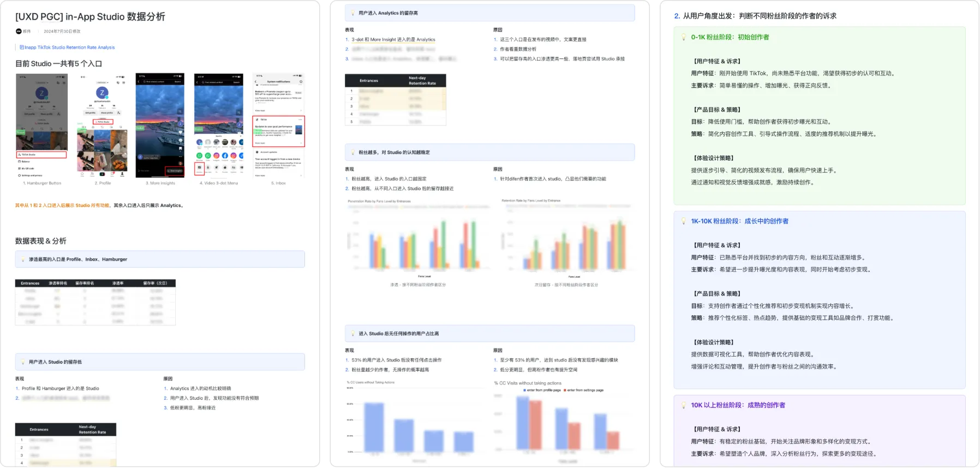This screenshot has height=468, width=980.
Task: Click the caption 次日留存 - 按不同粉丝阶段作者区分
Action: point(566,285)
